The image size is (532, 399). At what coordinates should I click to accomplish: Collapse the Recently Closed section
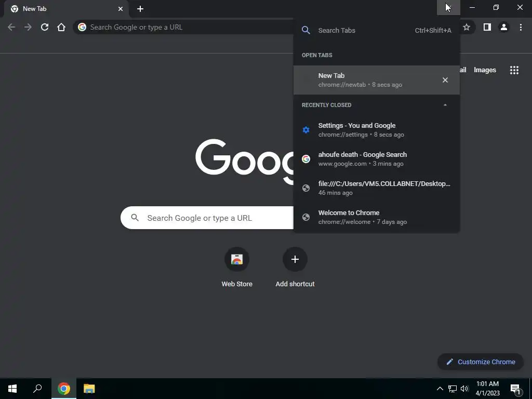(x=445, y=105)
